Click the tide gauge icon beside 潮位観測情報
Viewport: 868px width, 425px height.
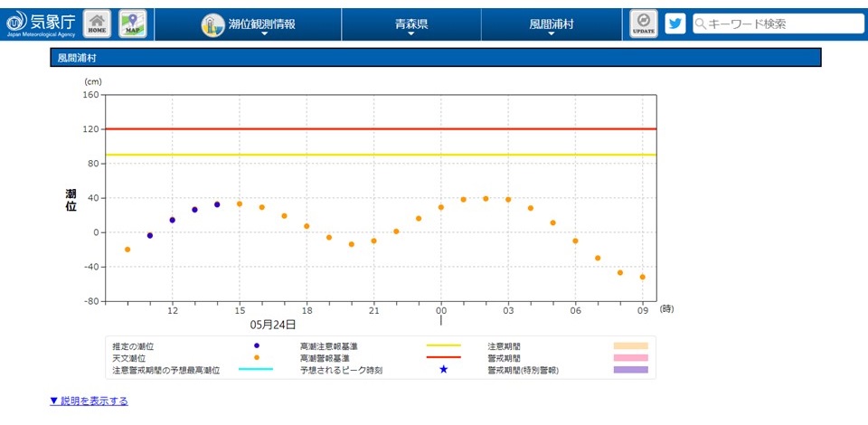tap(212, 25)
